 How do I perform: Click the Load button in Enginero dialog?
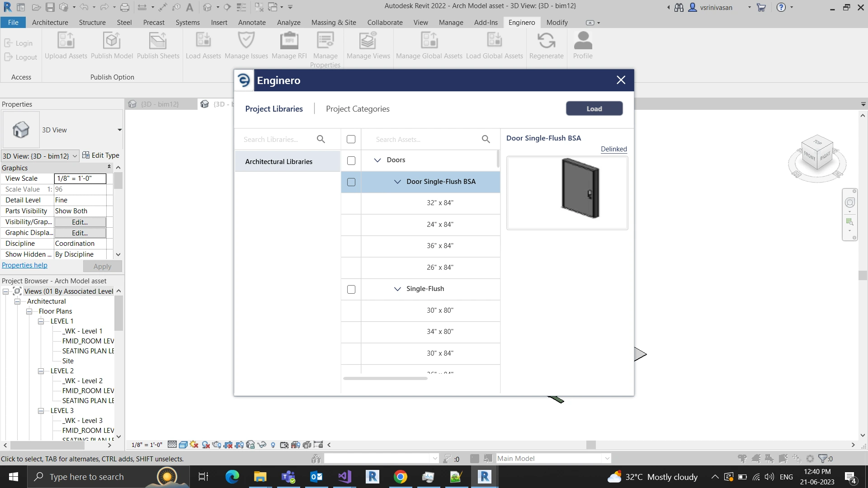click(x=594, y=108)
